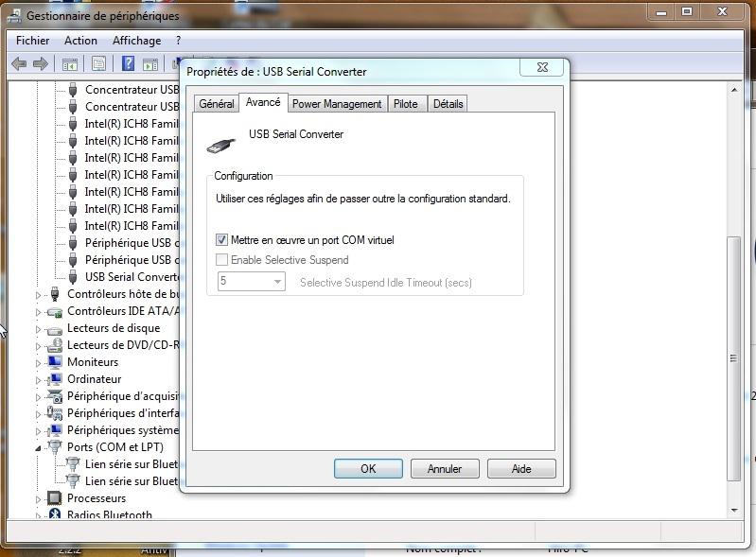Image resolution: width=756 pixels, height=557 pixels.
Task: Switch to the Pilote tab
Action: click(x=406, y=104)
